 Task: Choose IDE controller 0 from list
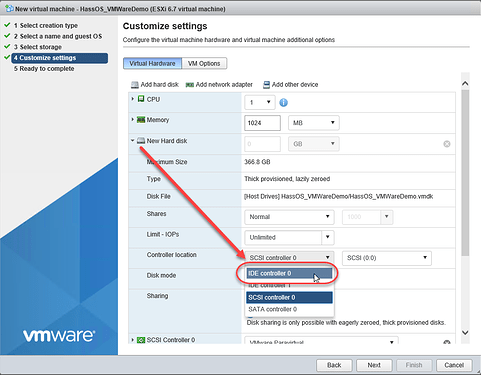pos(289,273)
